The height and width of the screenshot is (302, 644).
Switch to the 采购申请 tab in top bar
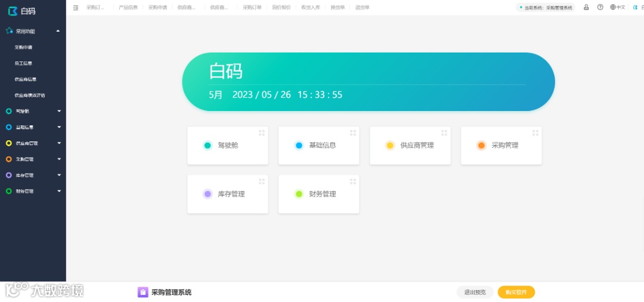click(157, 7)
